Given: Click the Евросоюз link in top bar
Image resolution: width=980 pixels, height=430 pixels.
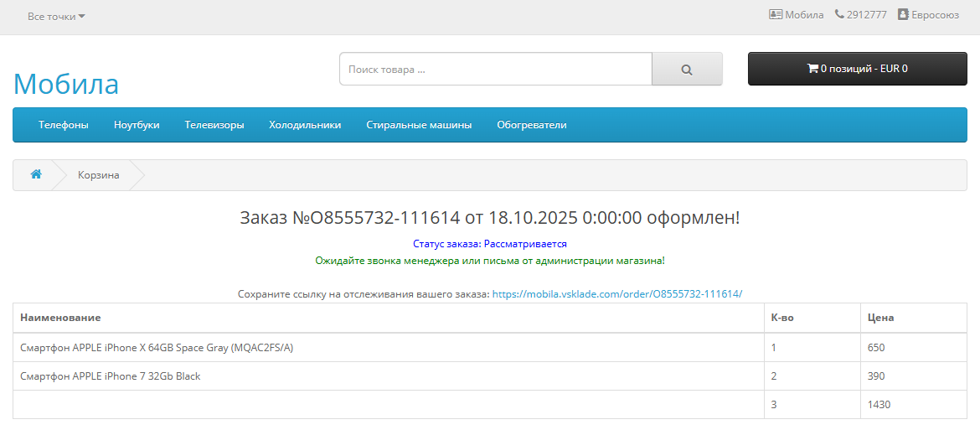Looking at the screenshot, I should click(x=935, y=14).
